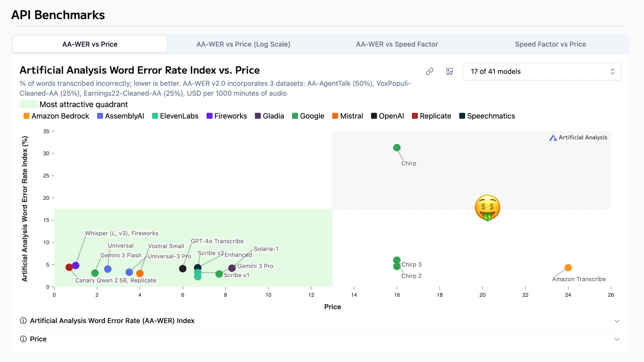Viewport: 644px width, 362px height.
Task: Click the info icon beside Price
Action: point(23,339)
